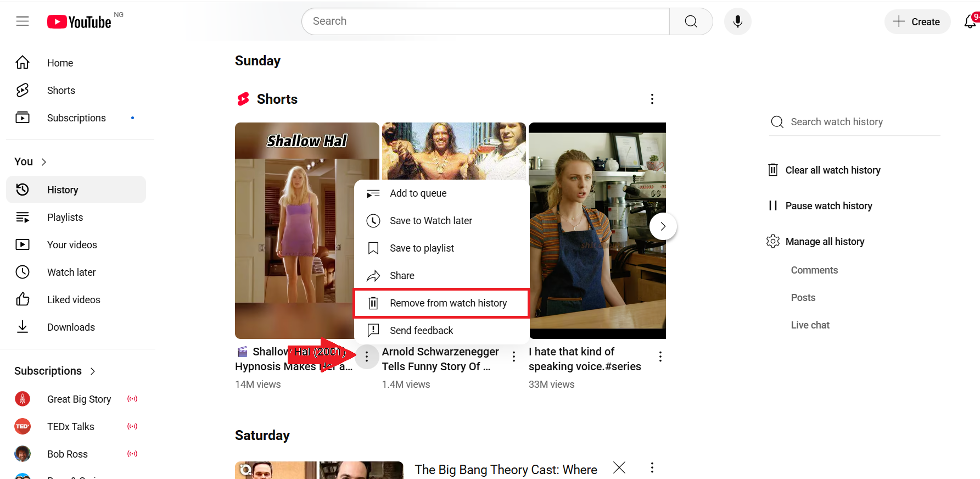The height and width of the screenshot is (479, 980).
Task: Choose Save to Watch later
Action: 441,221
